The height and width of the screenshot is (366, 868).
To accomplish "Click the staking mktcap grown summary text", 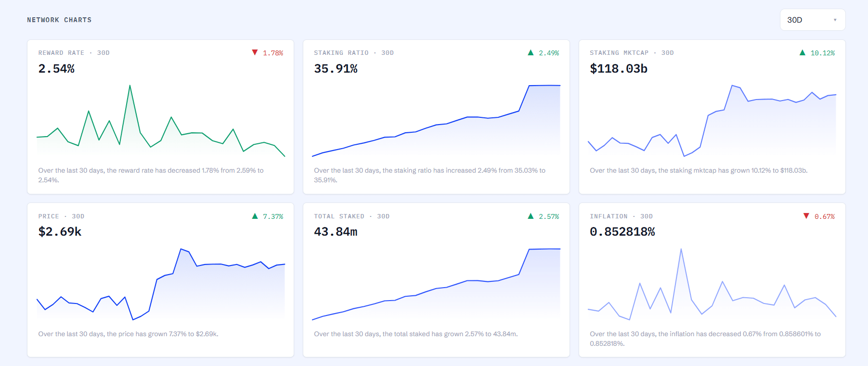I will (699, 170).
